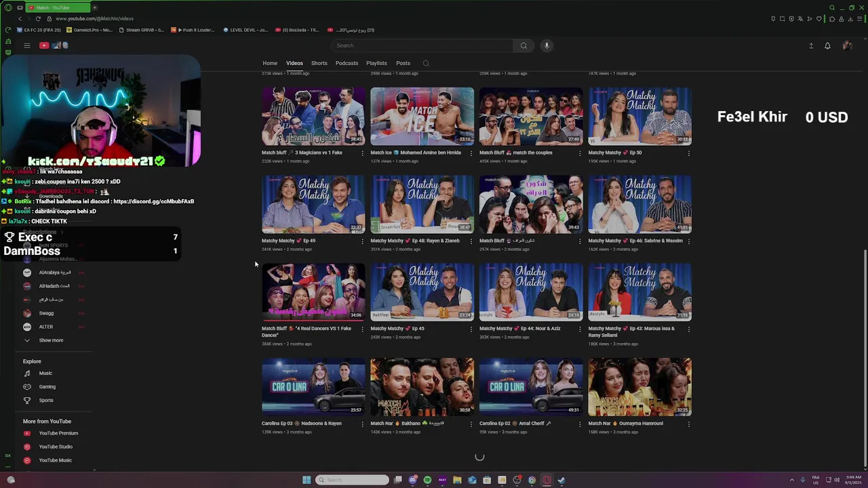The width and height of the screenshot is (868, 488).
Task: Switch to the channel Home tab
Action: point(270,63)
